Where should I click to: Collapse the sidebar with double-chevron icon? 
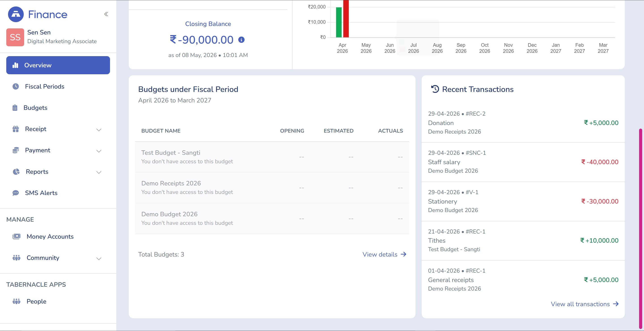point(106,14)
